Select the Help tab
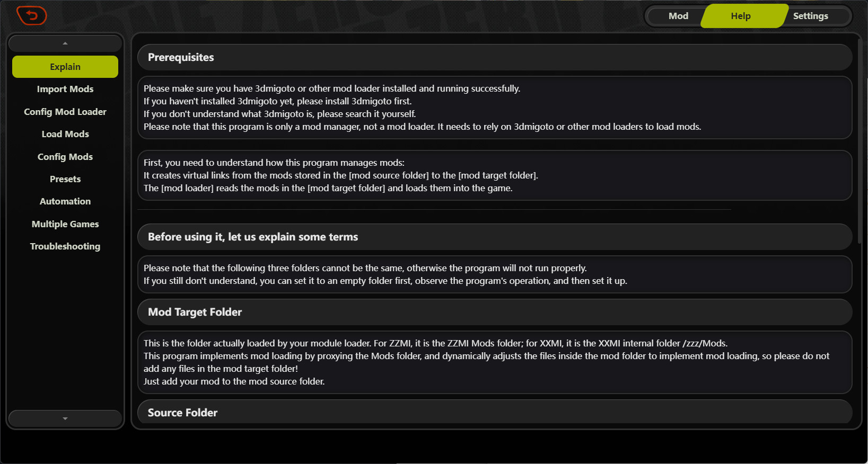The image size is (868, 464). [740, 16]
